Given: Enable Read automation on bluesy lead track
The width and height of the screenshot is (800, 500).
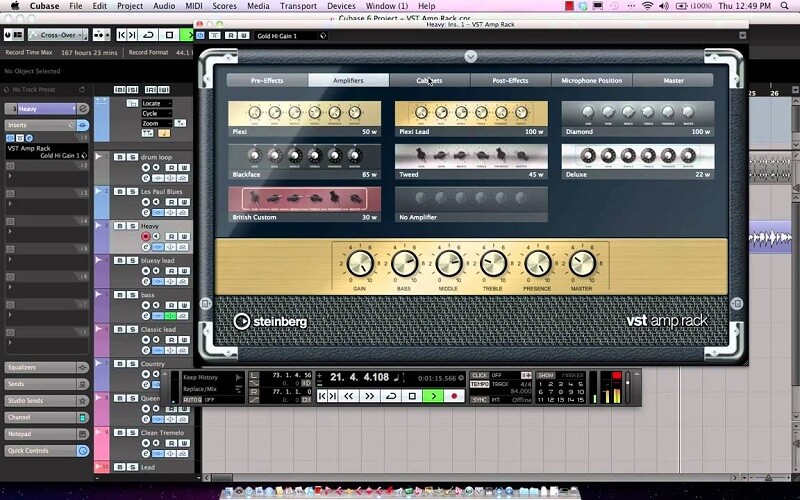Looking at the screenshot, I should [x=171, y=271].
